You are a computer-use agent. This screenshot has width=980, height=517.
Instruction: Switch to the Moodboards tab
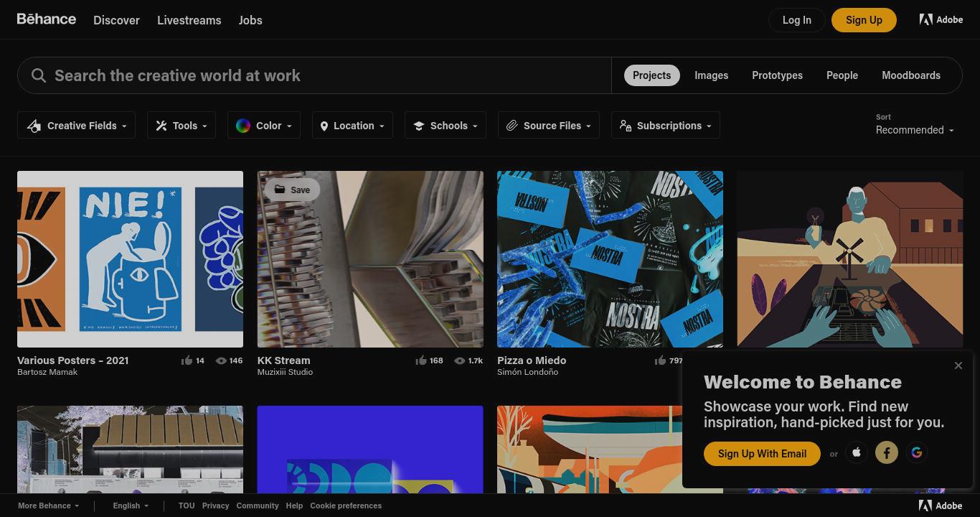coord(911,75)
